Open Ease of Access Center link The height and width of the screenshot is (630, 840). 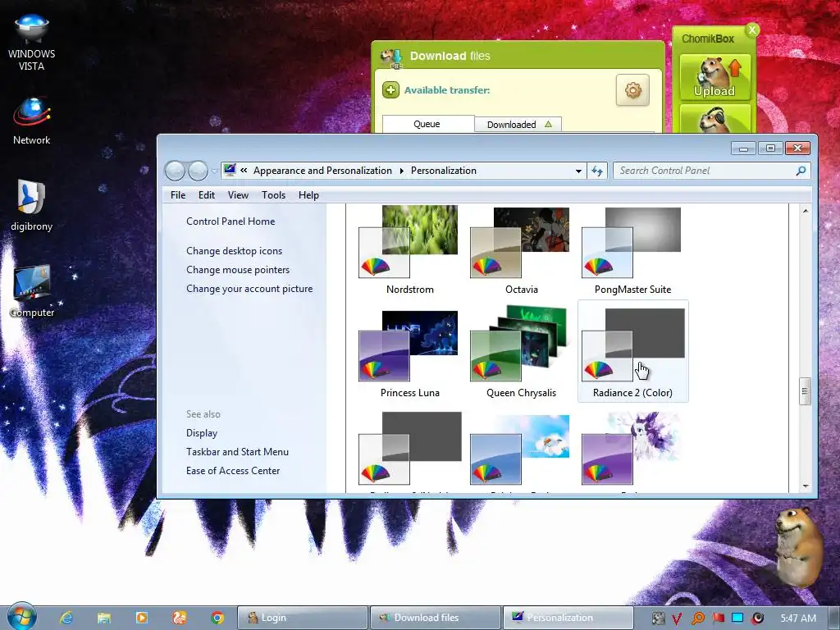pos(232,470)
